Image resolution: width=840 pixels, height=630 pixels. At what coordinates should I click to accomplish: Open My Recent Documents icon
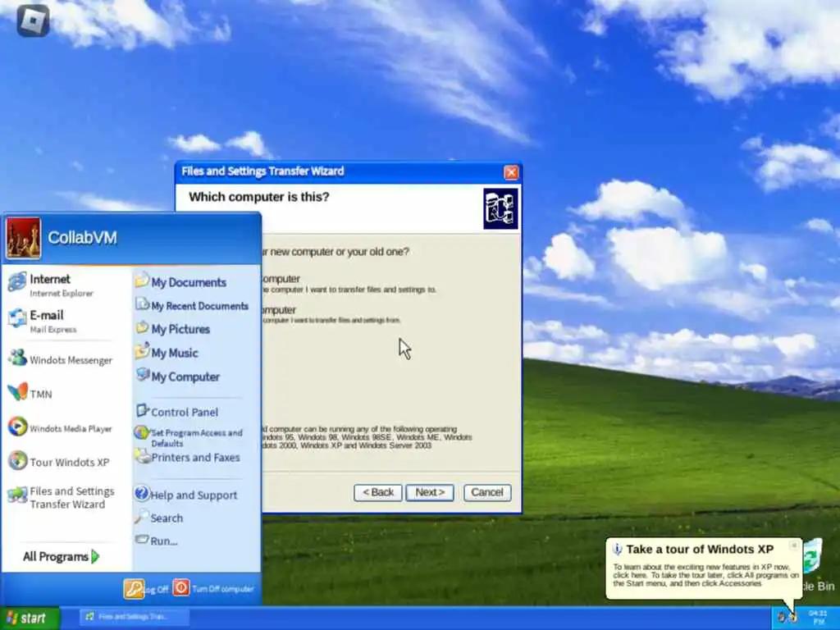pos(142,304)
